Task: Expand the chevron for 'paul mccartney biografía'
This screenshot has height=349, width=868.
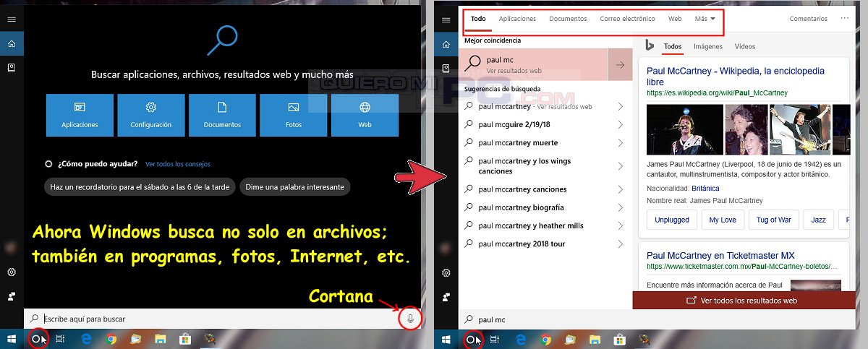Action: 621,207
